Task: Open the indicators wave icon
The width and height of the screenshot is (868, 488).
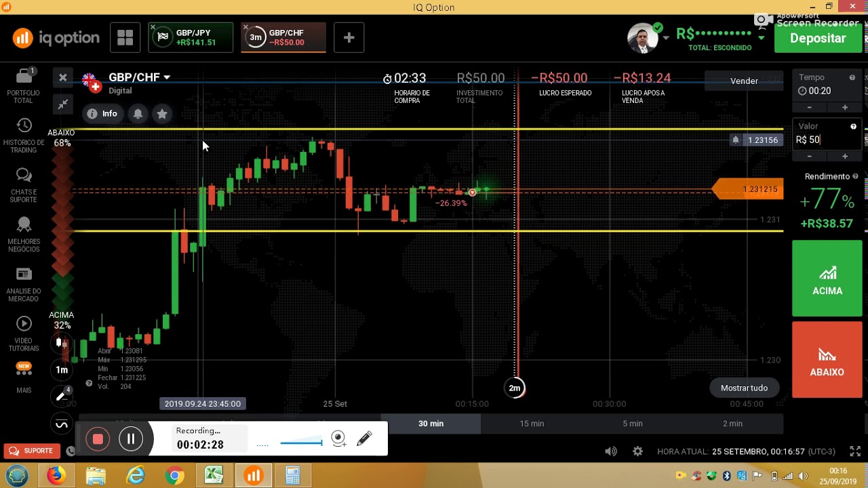Action: 62,424
